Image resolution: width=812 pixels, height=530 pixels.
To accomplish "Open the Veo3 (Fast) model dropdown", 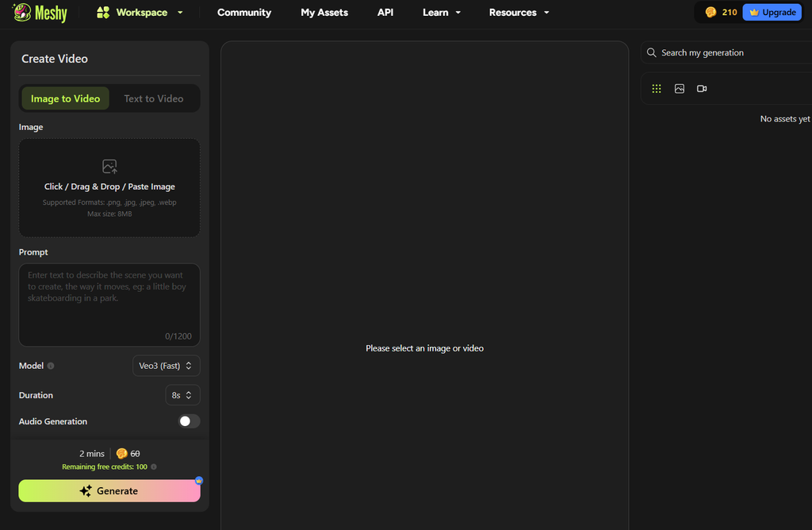I will point(166,366).
